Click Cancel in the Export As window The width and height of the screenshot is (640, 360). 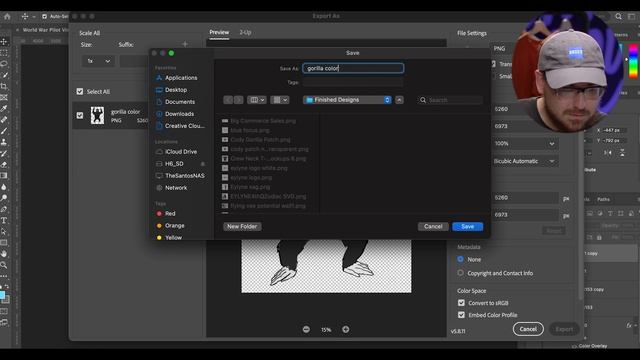(528, 329)
